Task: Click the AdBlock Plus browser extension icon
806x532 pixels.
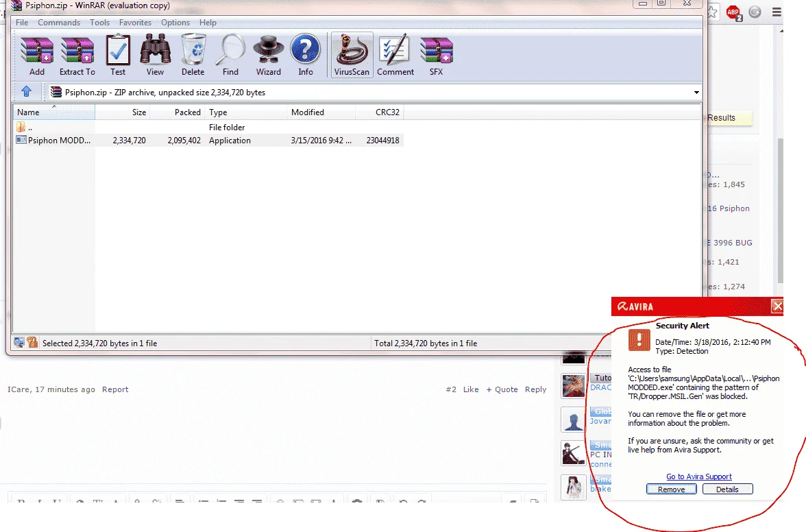Action: coord(733,12)
